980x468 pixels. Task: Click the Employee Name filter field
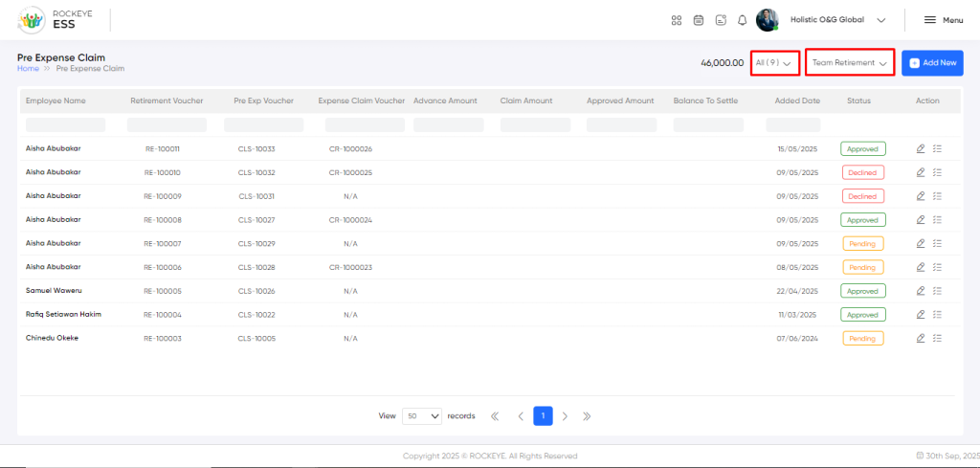click(x=65, y=124)
